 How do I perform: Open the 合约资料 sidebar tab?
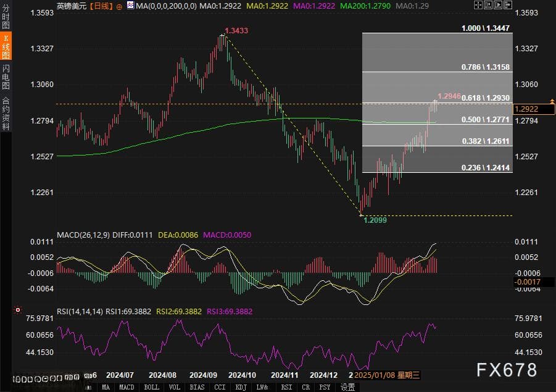click(x=6, y=113)
